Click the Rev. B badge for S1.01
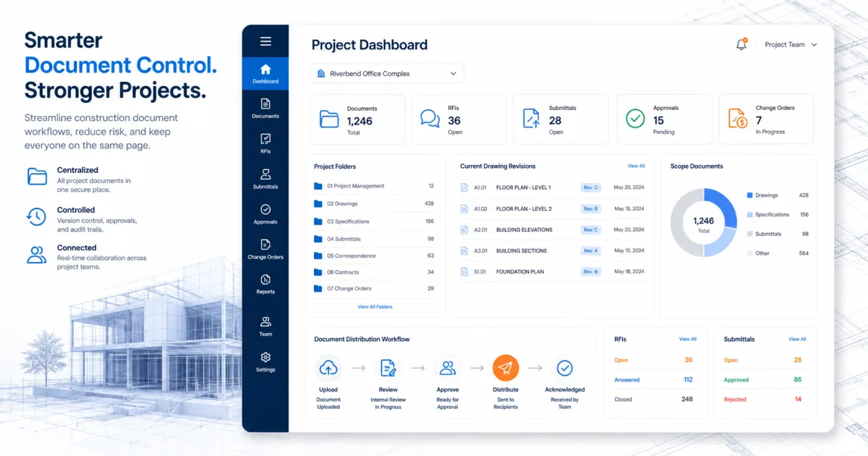 point(591,271)
